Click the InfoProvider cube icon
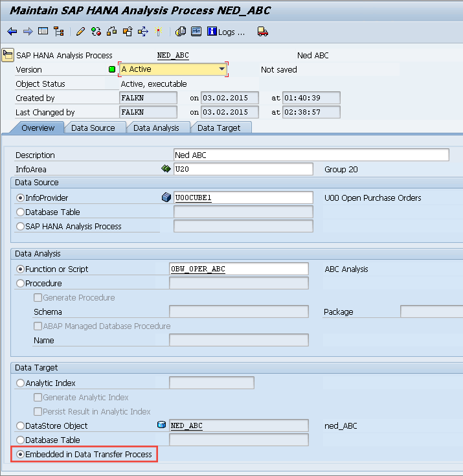The height and width of the screenshot is (476, 463). pyautogui.click(x=166, y=198)
